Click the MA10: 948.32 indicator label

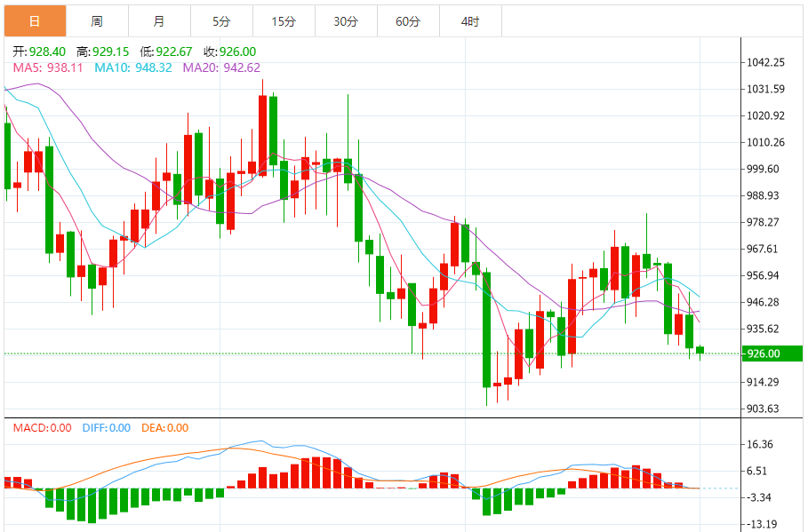click(133, 68)
